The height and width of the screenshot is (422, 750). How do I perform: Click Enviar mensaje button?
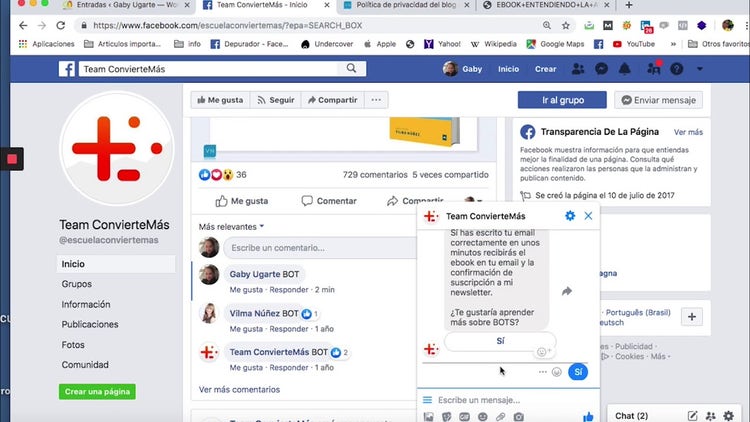click(658, 100)
